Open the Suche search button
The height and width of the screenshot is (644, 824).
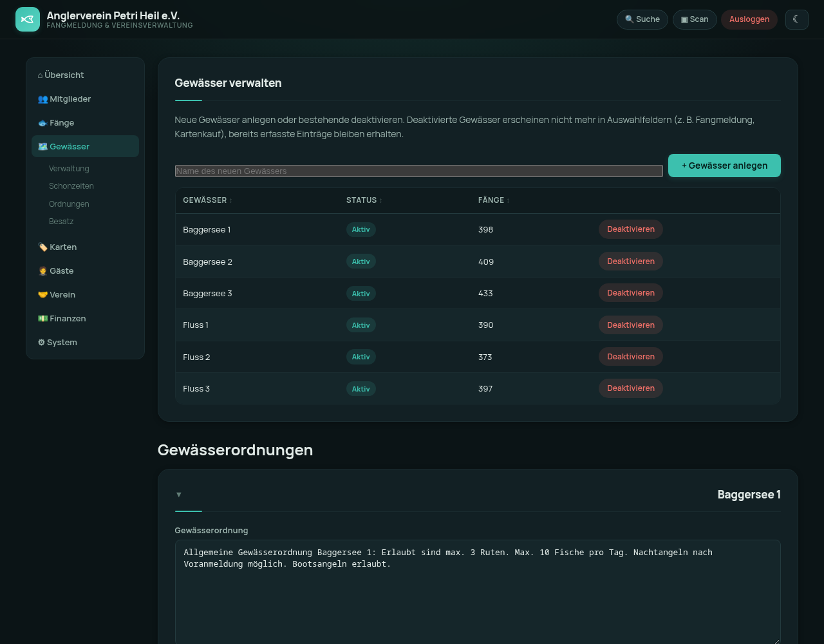(642, 19)
